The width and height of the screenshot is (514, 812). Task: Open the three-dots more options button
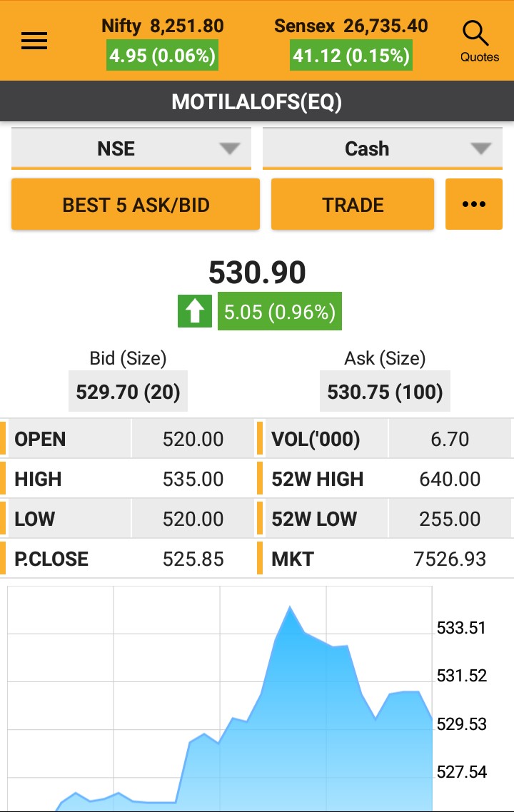(x=473, y=205)
